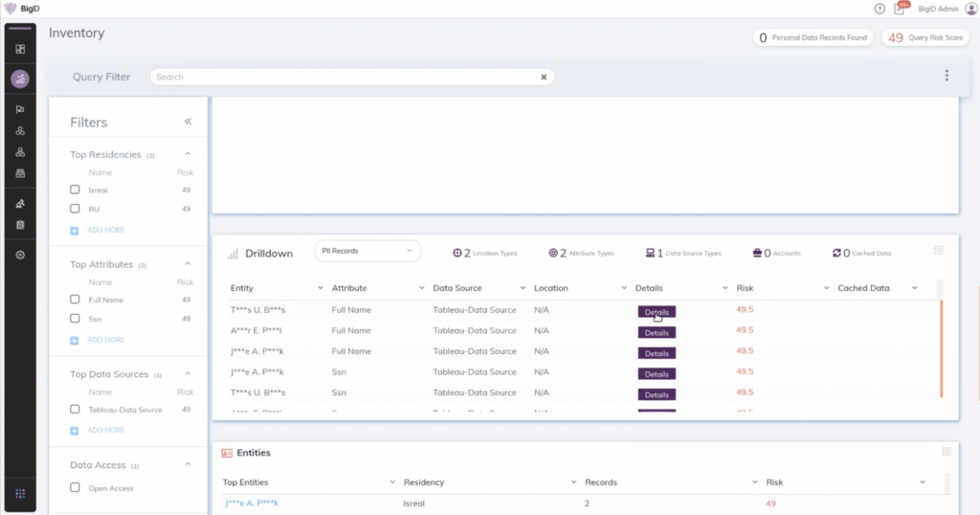This screenshot has height=515, width=980.
Task: Click the apps grid icon at sidebar bottom
Action: point(20,494)
